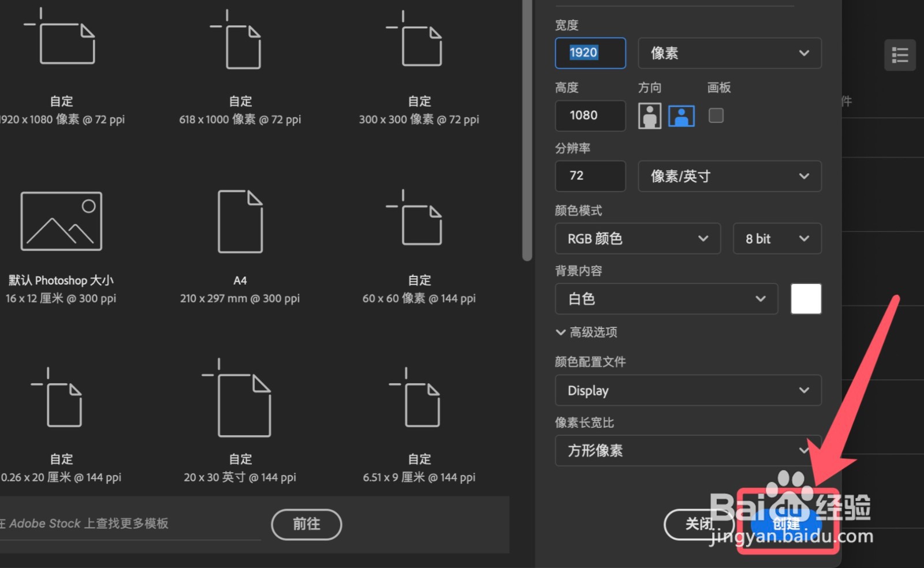
Task: Pick the 20 cm @ 144 ppi preset icon
Action: (x=57, y=397)
